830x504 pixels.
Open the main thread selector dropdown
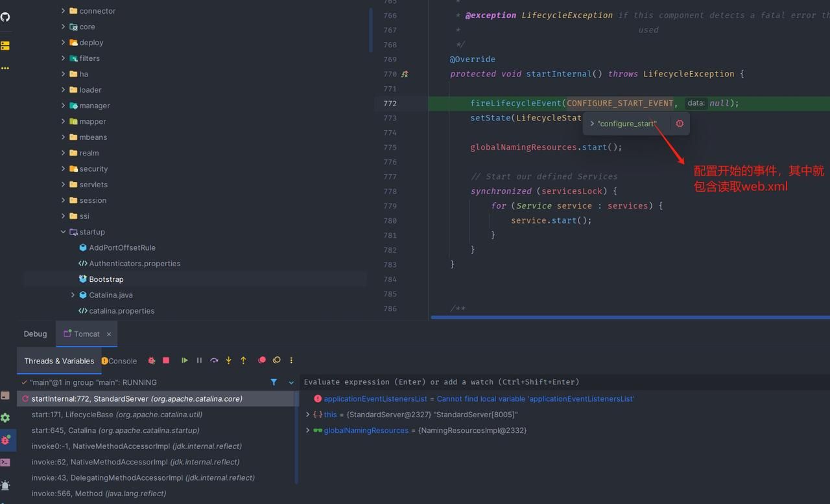[291, 383]
